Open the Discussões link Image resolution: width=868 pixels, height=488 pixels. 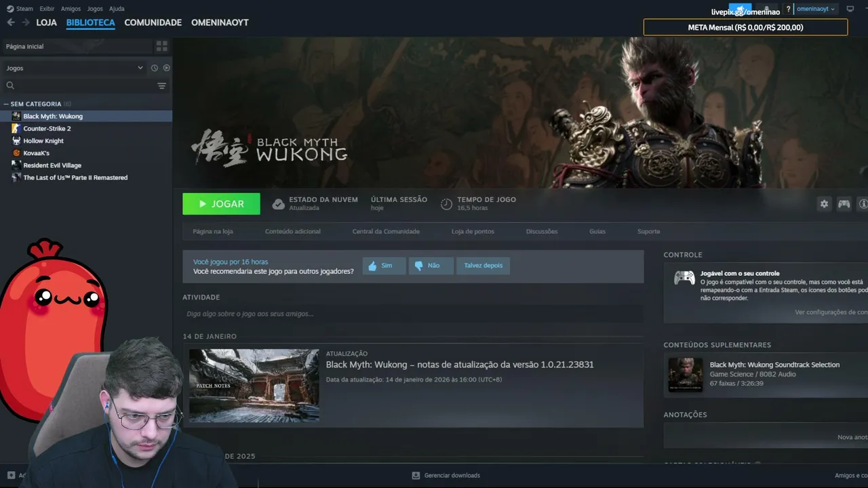tap(542, 231)
